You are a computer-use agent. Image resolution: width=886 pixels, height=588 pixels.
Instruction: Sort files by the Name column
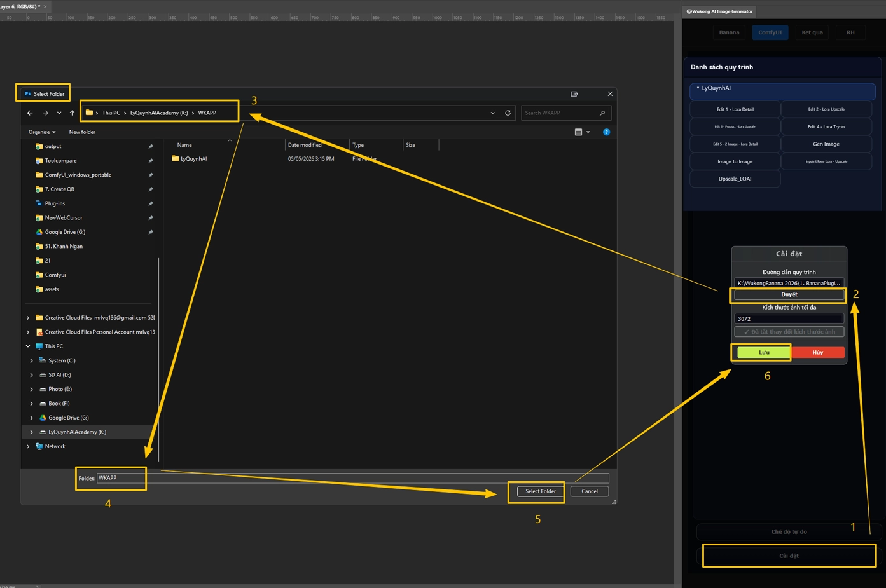coord(184,145)
